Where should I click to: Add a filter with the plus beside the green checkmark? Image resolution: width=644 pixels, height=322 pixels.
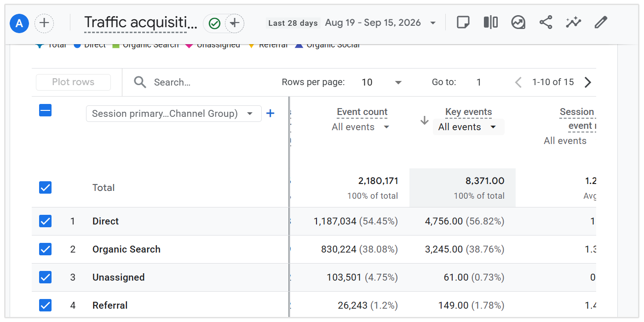[x=235, y=23]
